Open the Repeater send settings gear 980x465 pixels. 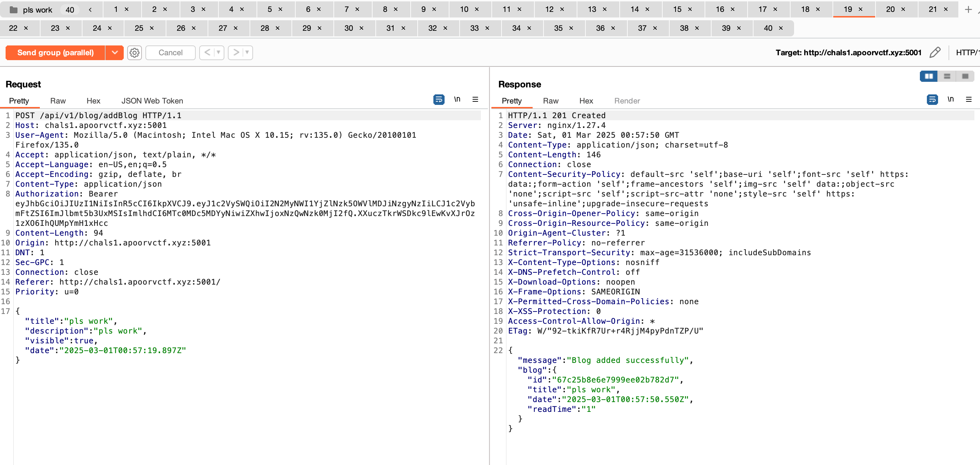pos(134,52)
